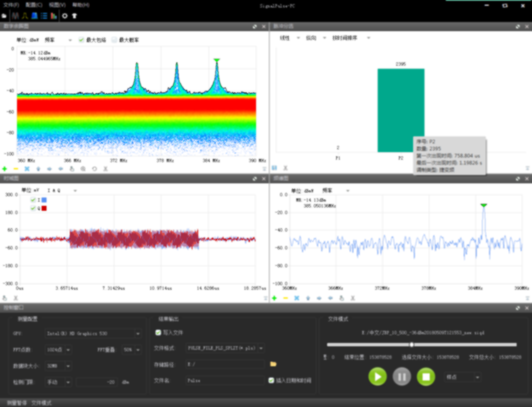The width and height of the screenshot is (532, 407).
Task: Click the white circle settings toolbar icon
Action: tap(65, 16)
